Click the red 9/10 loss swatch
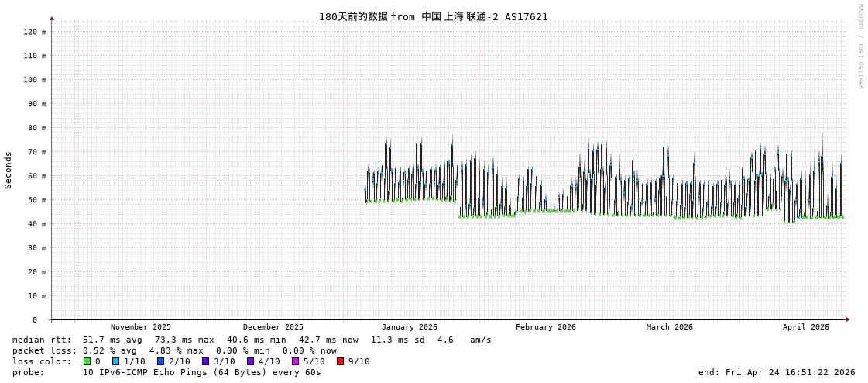 pyautogui.click(x=341, y=361)
